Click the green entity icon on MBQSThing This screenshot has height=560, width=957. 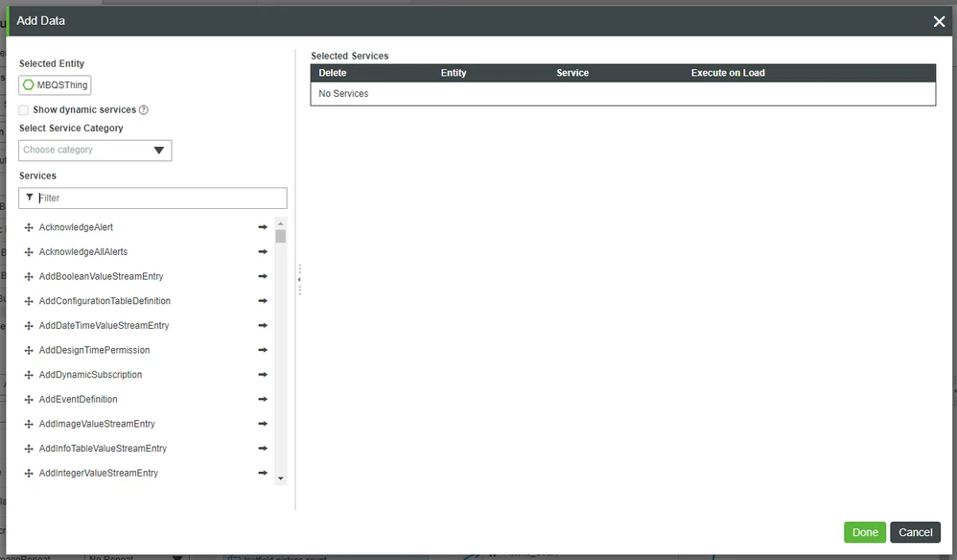pos(31,84)
